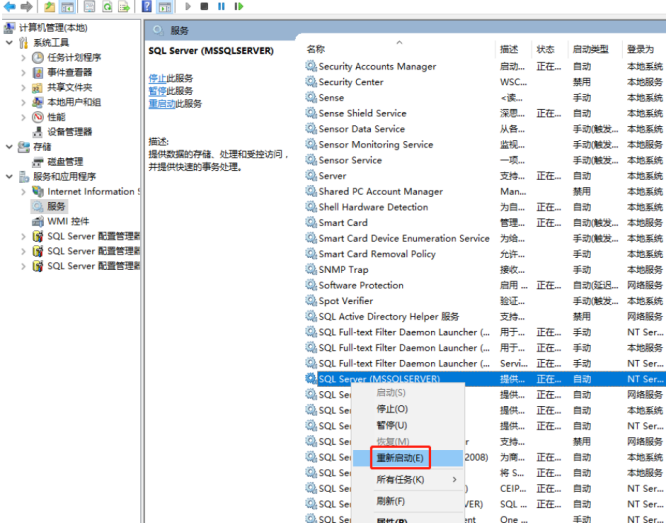Screen dimensions: 666x523
Task: Click the Restart Service toolbar icon
Action: (x=239, y=6)
